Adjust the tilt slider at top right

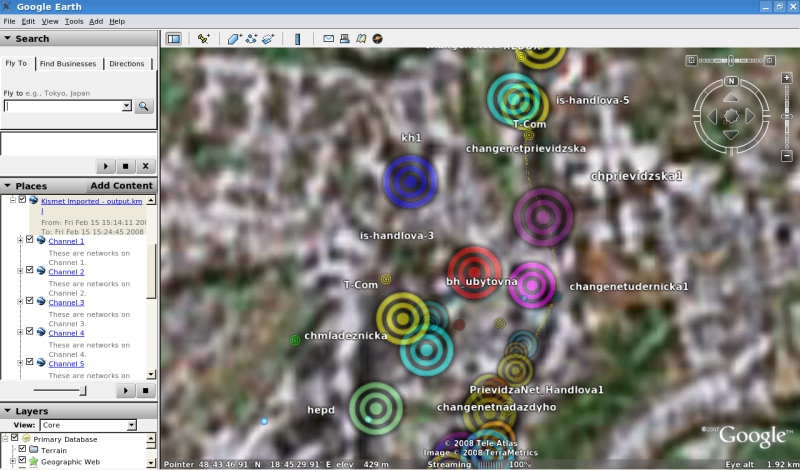tap(731, 61)
